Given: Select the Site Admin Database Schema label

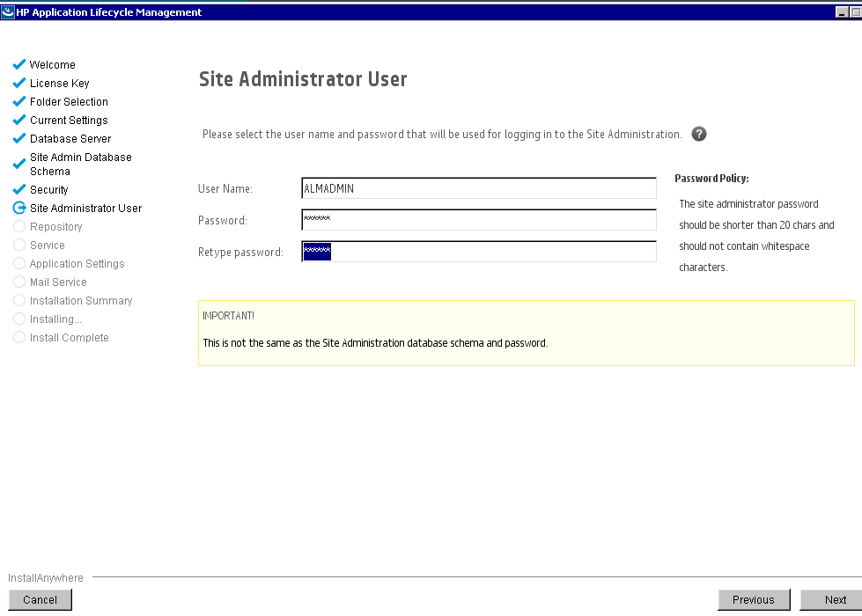Looking at the screenshot, I should pyautogui.click(x=81, y=165).
